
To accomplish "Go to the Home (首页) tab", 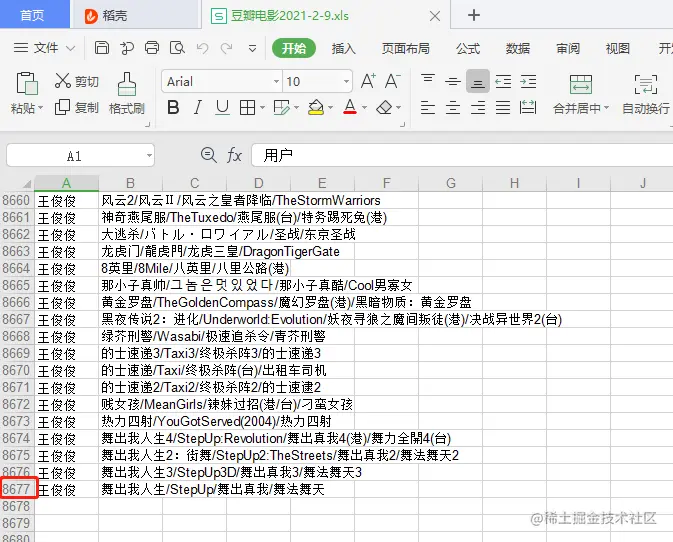I will 33,15.
